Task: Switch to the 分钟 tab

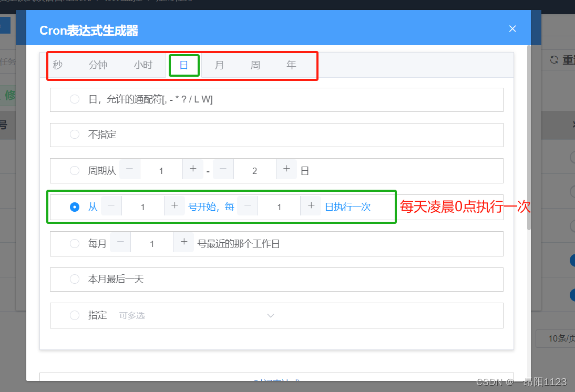Action: click(x=98, y=65)
